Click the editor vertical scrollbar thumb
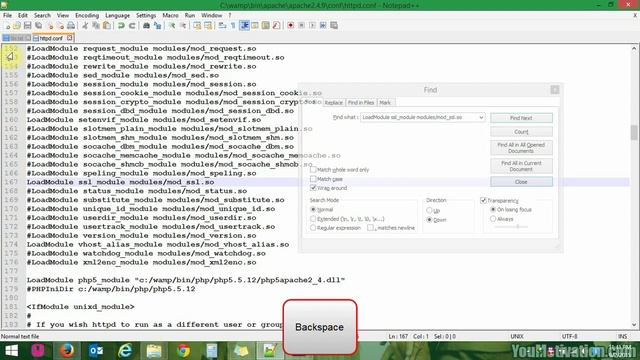Image resolution: width=640 pixels, height=360 pixels. 633,133
